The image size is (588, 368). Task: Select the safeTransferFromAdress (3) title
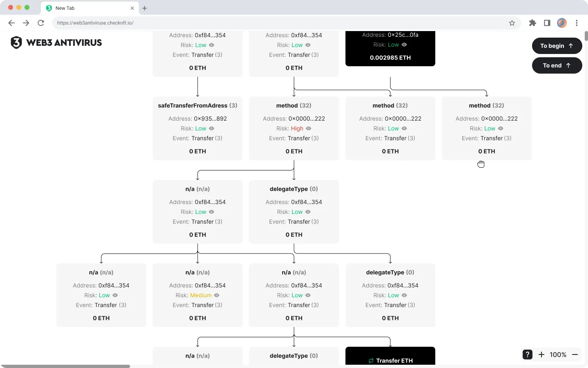pyautogui.click(x=198, y=105)
